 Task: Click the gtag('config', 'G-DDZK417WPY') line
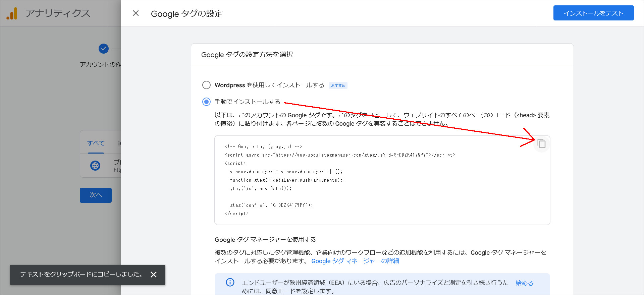(x=271, y=205)
